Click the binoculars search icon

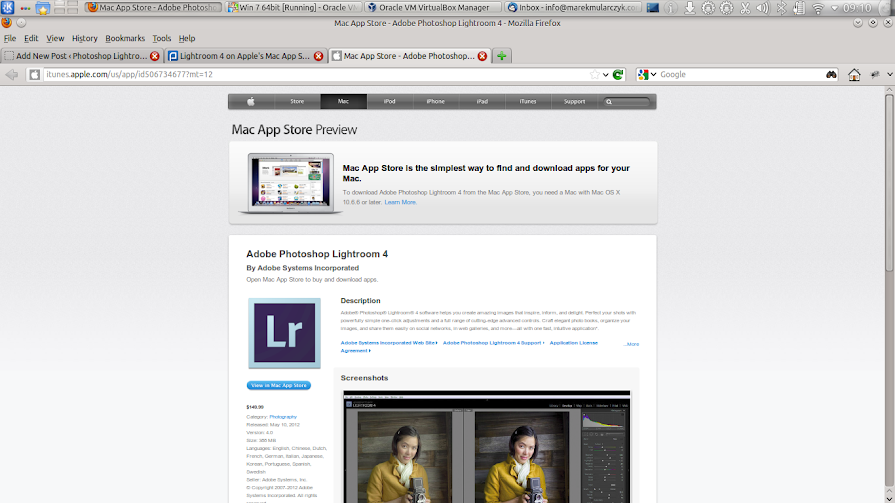tap(831, 75)
